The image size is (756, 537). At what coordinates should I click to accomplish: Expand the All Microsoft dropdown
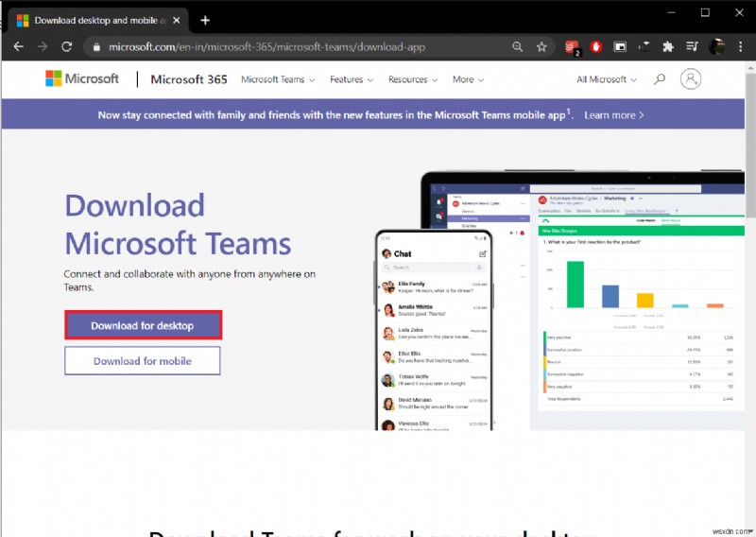click(x=607, y=79)
